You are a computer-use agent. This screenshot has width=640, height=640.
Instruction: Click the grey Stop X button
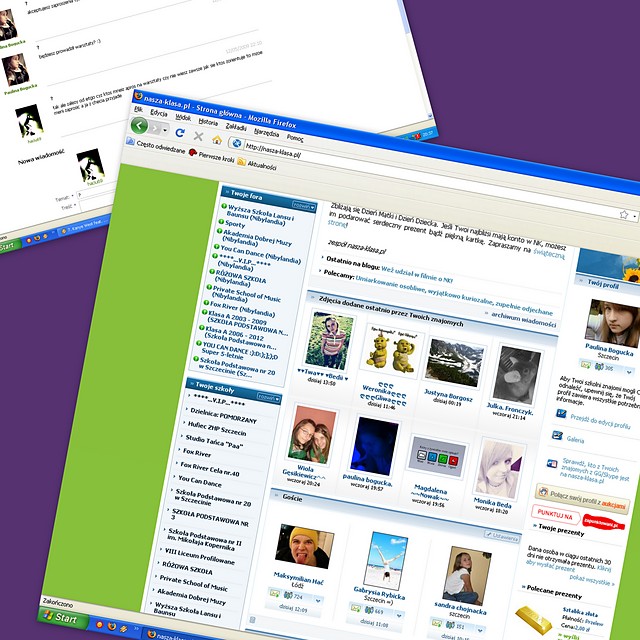pos(198,136)
